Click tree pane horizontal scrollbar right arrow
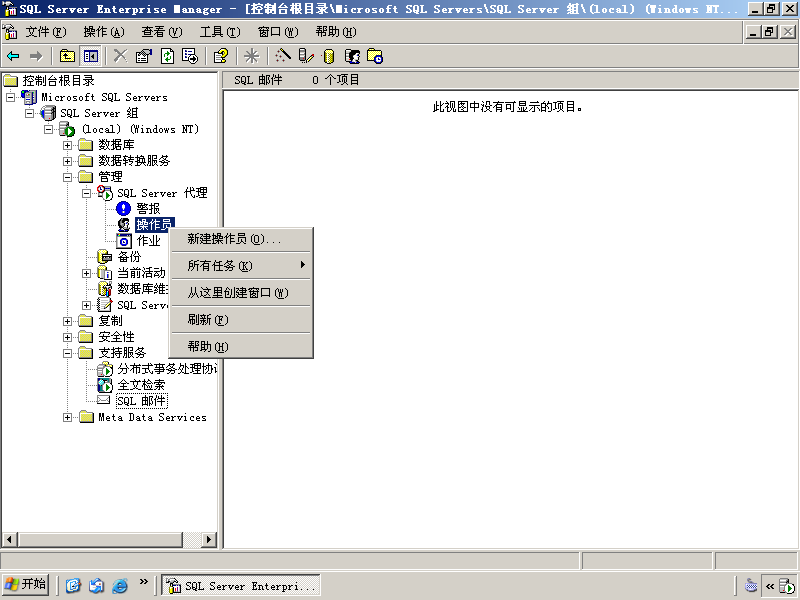The width and height of the screenshot is (800, 600). click(208, 539)
